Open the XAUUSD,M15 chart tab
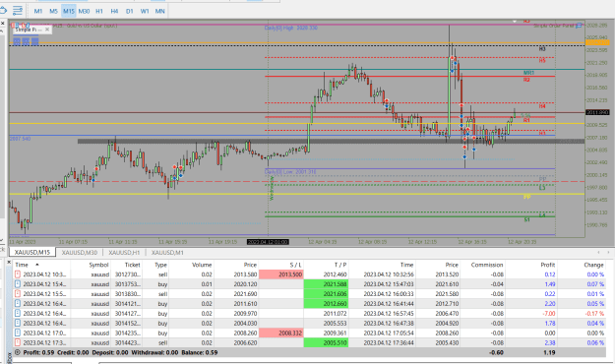615x364 pixels. click(x=32, y=252)
